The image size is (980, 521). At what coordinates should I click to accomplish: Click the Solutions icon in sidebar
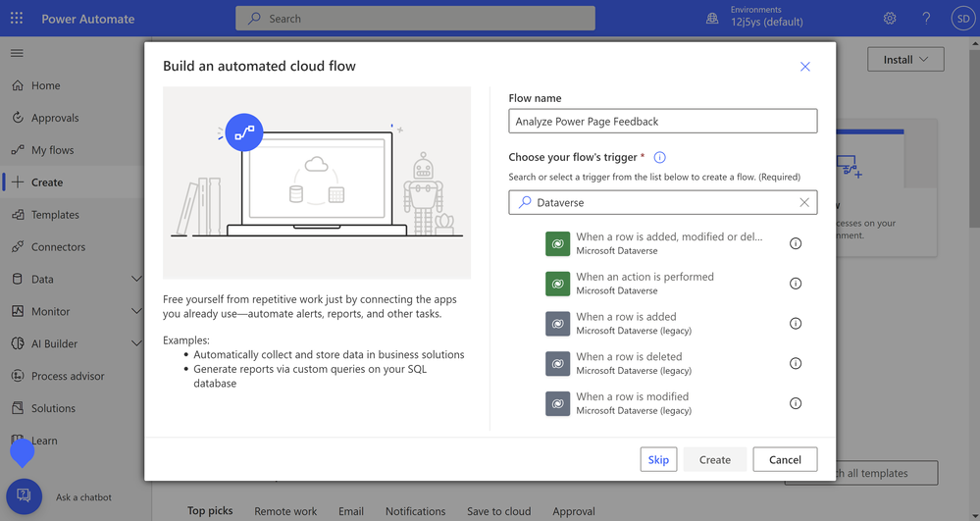pyautogui.click(x=18, y=408)
